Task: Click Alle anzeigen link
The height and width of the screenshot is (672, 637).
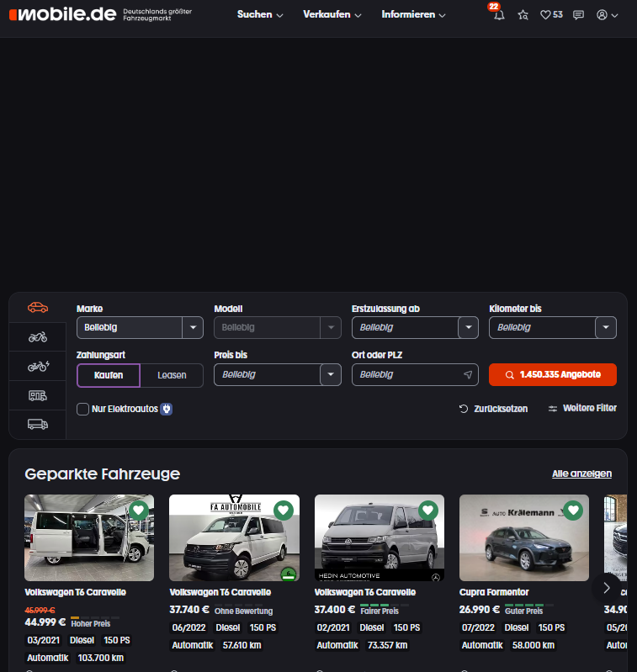Action: coord(581,474)
